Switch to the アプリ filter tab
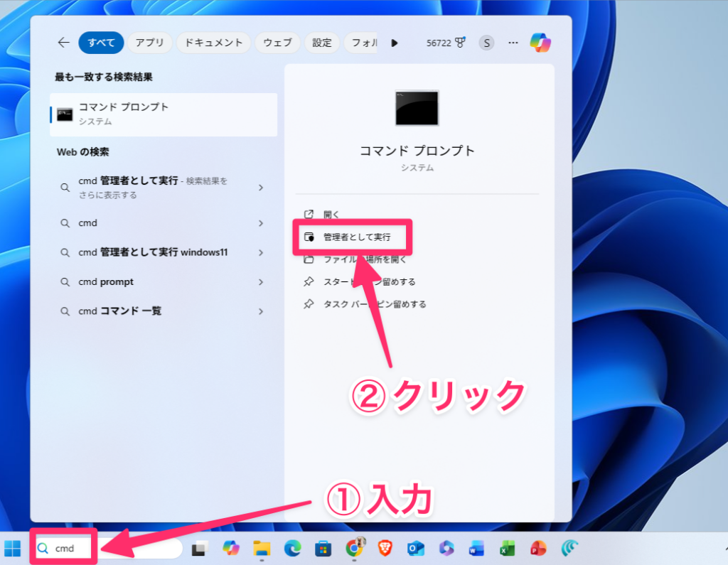This screenshot has width=728, height=565. tap(150, 43)
